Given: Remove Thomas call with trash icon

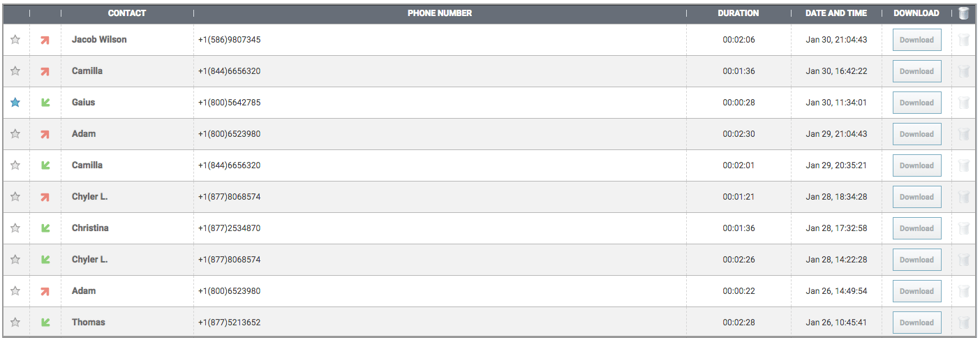Looking at the screenshot, I should tap(964, 323).
